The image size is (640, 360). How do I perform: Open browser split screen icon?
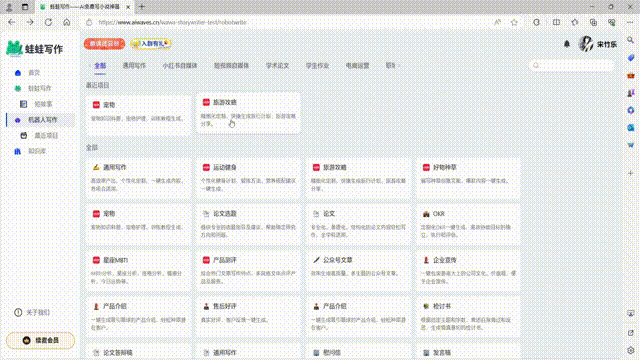click(x=556, y=22)
